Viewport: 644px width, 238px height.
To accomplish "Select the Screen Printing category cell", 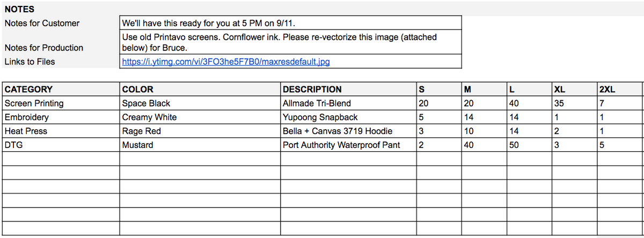I will pos(34,103).
